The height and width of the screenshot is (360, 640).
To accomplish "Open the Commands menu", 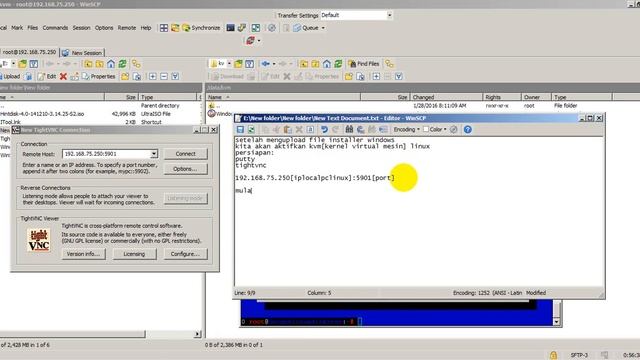I will (x=55, y=28).
